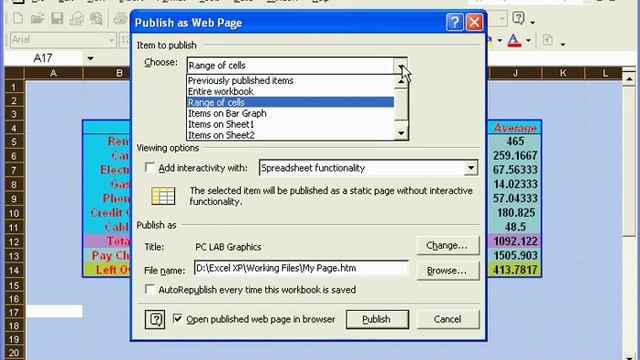Click the Save floppy disk icon
Viewport: 640px width, 360px height.
pos(57,18)
